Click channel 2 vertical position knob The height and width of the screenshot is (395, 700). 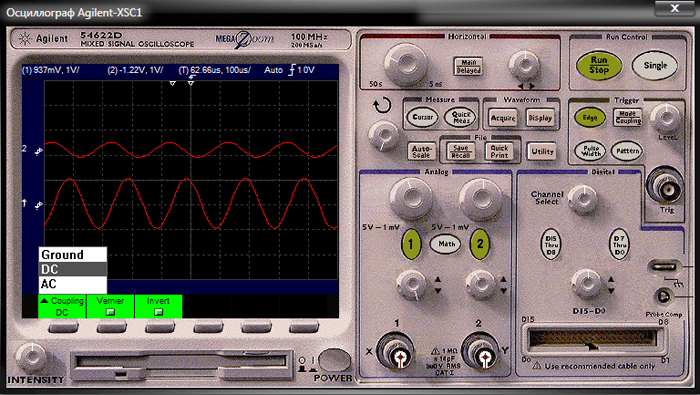click(480, 284)
